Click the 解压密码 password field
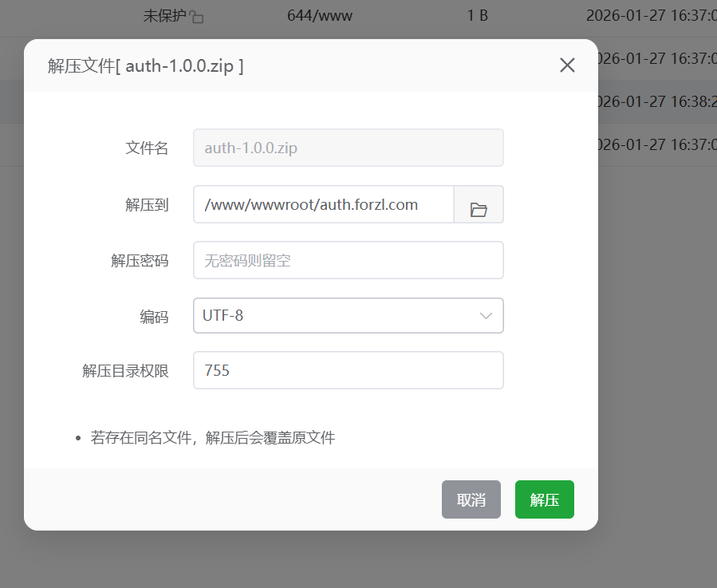Image resolution: width=717 pixels, height=588 pixels. (x=348, y=260)
